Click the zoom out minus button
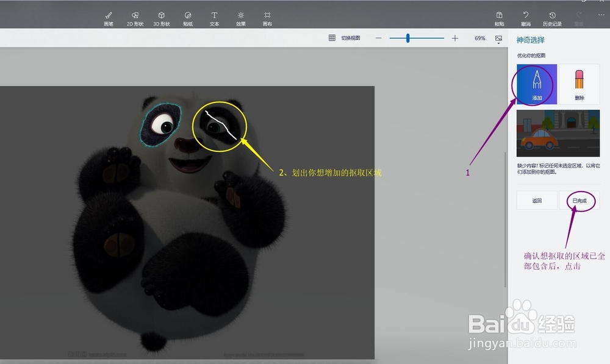 (379, 38)
